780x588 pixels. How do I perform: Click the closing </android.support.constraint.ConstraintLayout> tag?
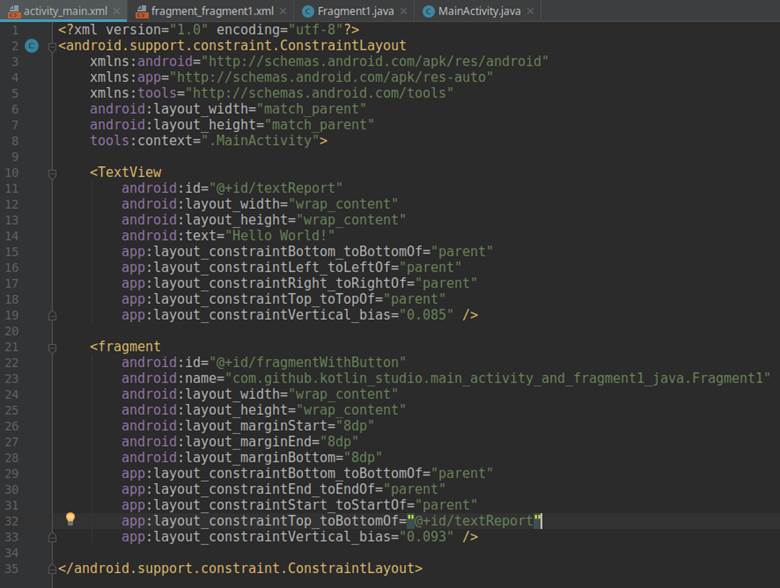(240, 569)
